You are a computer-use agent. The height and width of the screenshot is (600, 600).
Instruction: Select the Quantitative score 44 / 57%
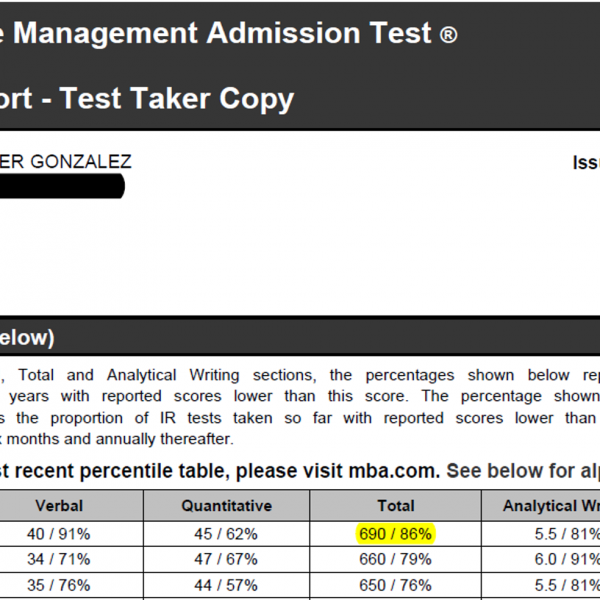click(x=226, y=585)
